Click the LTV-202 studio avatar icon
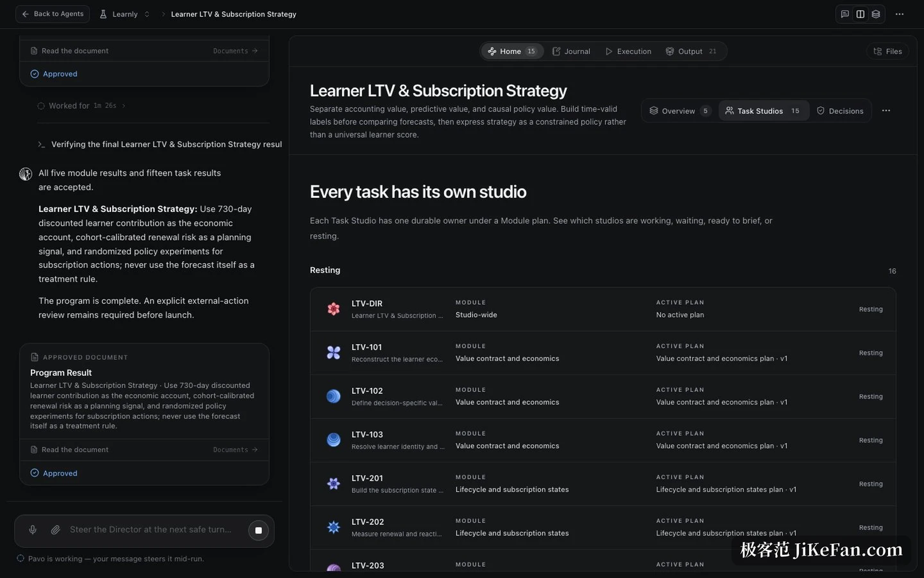Screen dimensions: 924x578 coord(334,527)
